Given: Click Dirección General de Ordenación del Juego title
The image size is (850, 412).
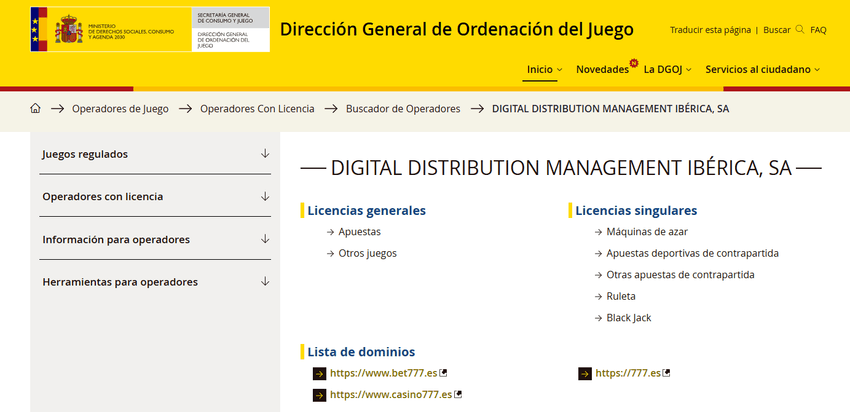Looking at the screenshot, I should pos(456,29).
